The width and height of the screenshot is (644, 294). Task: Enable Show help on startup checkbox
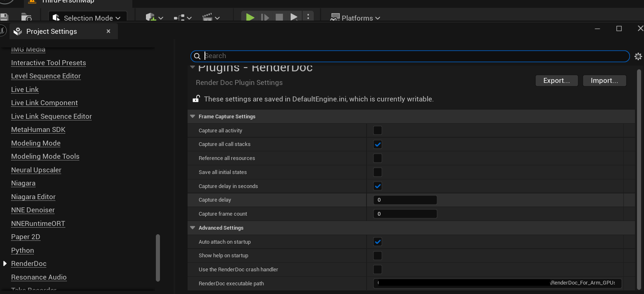[377, 256]
